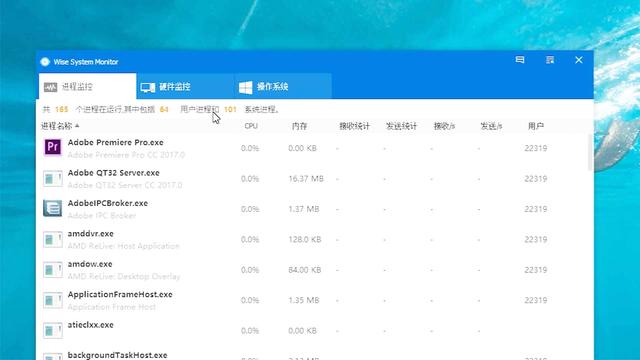Sort by 发送/s column header
The height and width of the screenshot is (360, 640).
491,126
